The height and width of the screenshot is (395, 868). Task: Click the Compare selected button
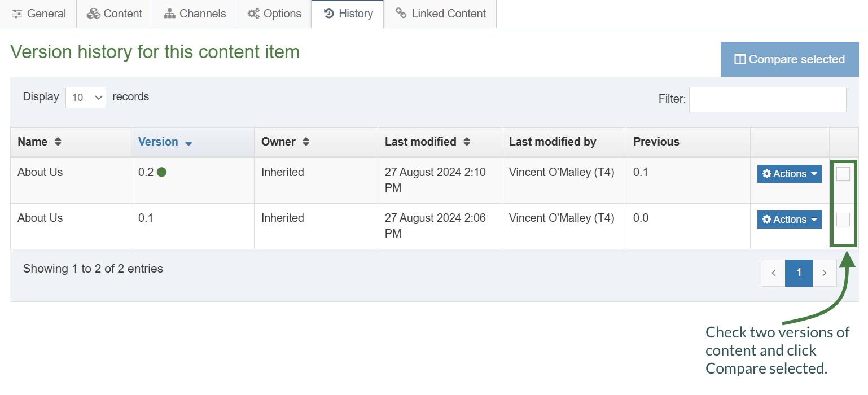(790, 59)
